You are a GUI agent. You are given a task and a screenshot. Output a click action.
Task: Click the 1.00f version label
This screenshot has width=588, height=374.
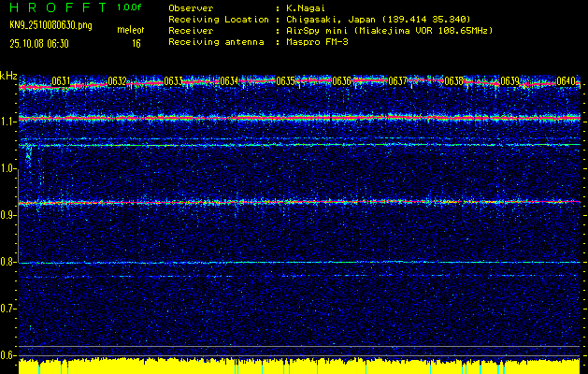pyautogui.click(x=130, y=7)
